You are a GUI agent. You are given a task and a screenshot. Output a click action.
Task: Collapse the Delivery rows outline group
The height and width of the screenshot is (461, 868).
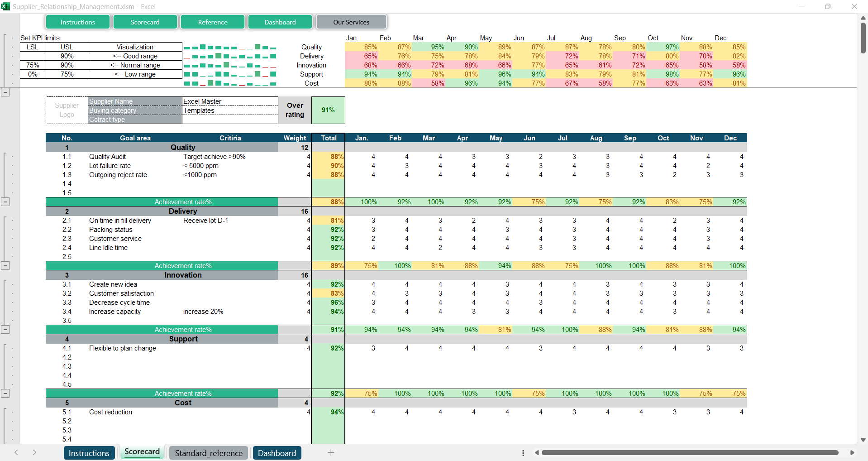click(5, 266)
